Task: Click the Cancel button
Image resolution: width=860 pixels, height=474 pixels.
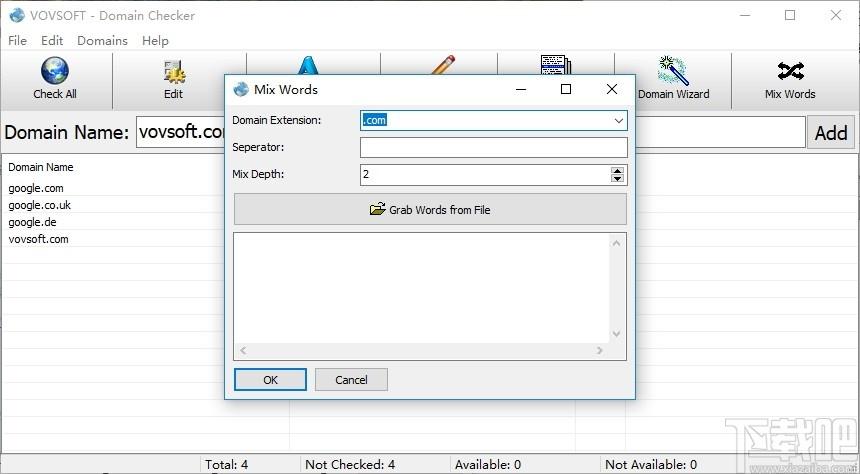Action: point(351,380)
